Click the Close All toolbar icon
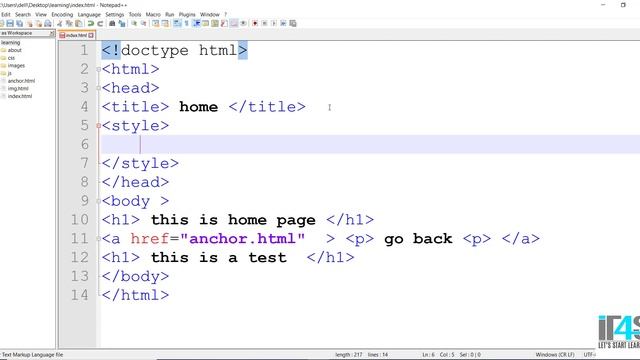The height and width of the screenshot is (360, 640). click(x=39, y=23)
